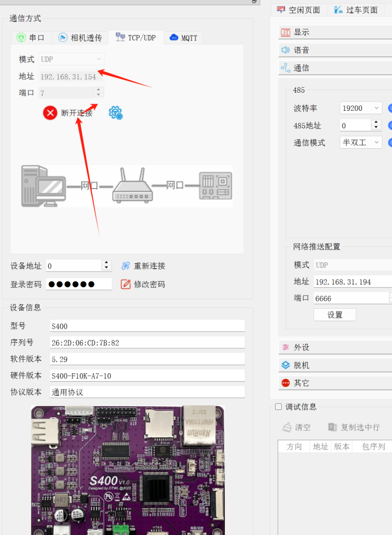Decrease 设备地址 with the down stepper
392x535 pixels.
107,269
